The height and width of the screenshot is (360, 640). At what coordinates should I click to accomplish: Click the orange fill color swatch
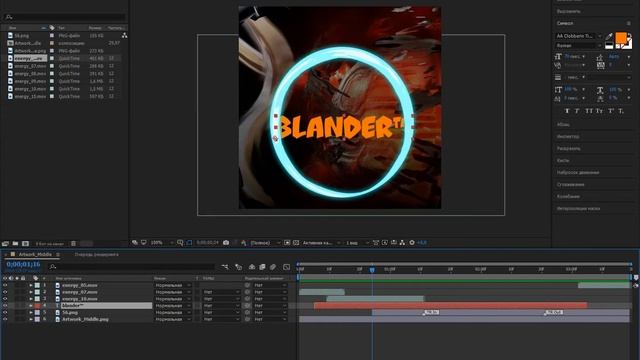coord(621,38)
